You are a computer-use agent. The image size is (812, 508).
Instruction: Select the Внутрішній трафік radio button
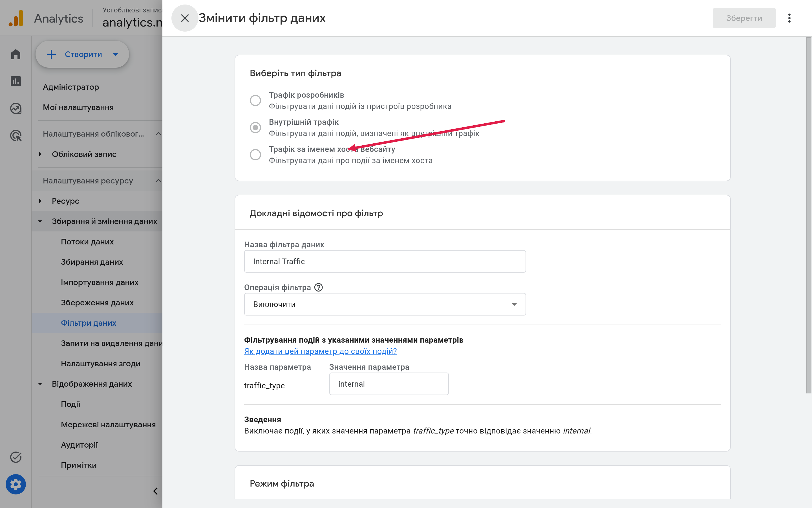pos(255,128)
